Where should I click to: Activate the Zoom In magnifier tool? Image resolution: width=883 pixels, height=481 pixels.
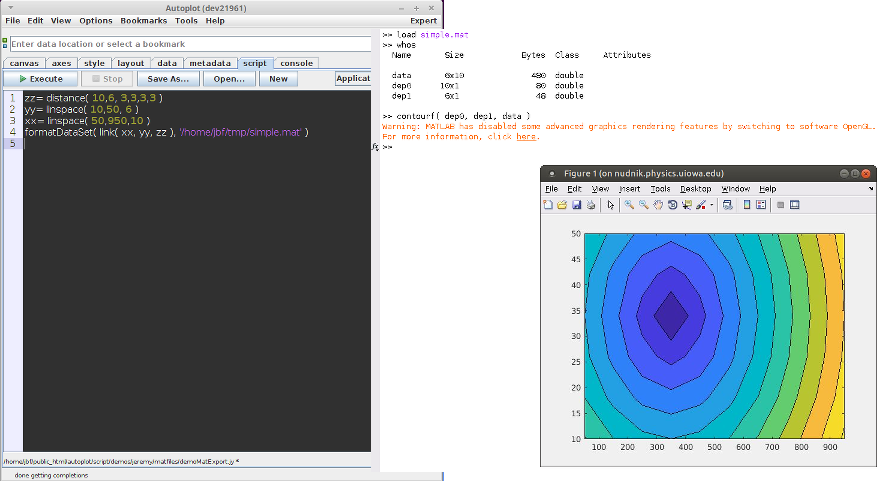629,205
